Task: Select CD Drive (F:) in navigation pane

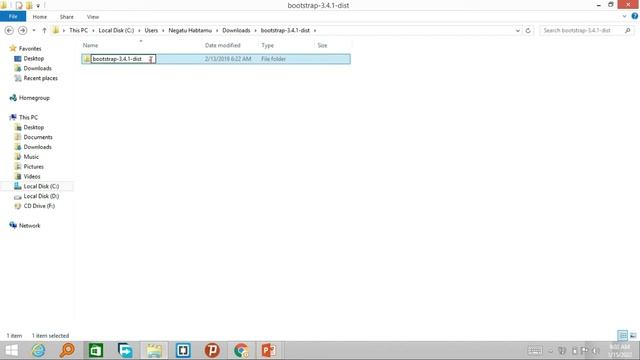Action: point(39,206)
